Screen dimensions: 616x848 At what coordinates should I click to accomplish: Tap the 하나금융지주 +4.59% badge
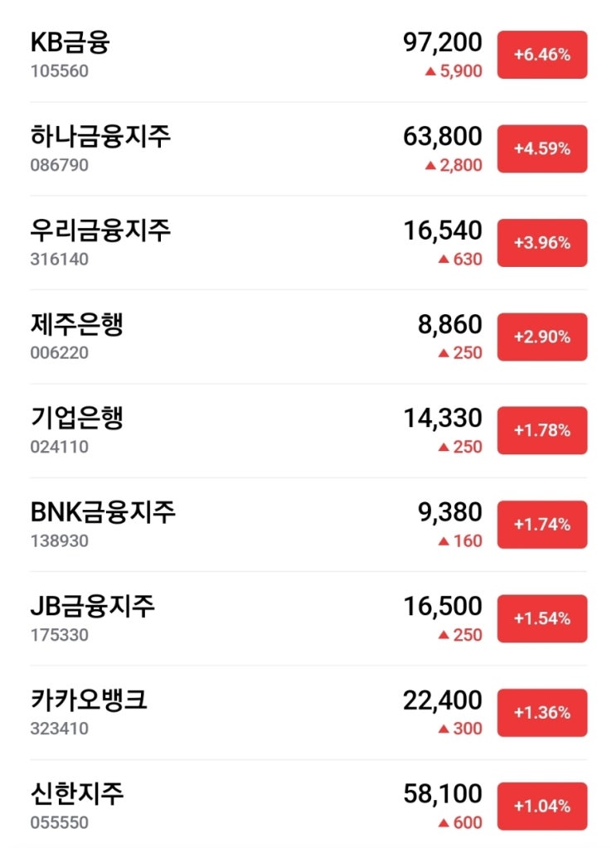click(541, 149)
